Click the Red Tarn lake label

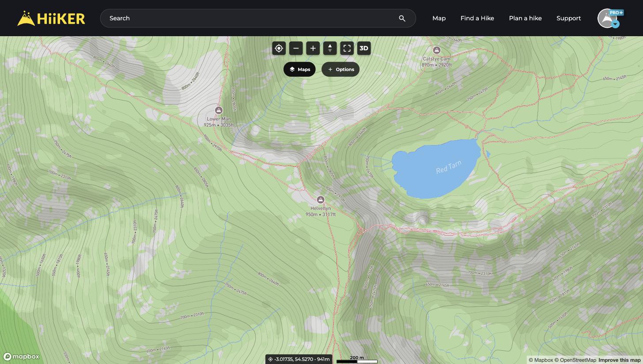pyautogui.click(x=449, y=167)
